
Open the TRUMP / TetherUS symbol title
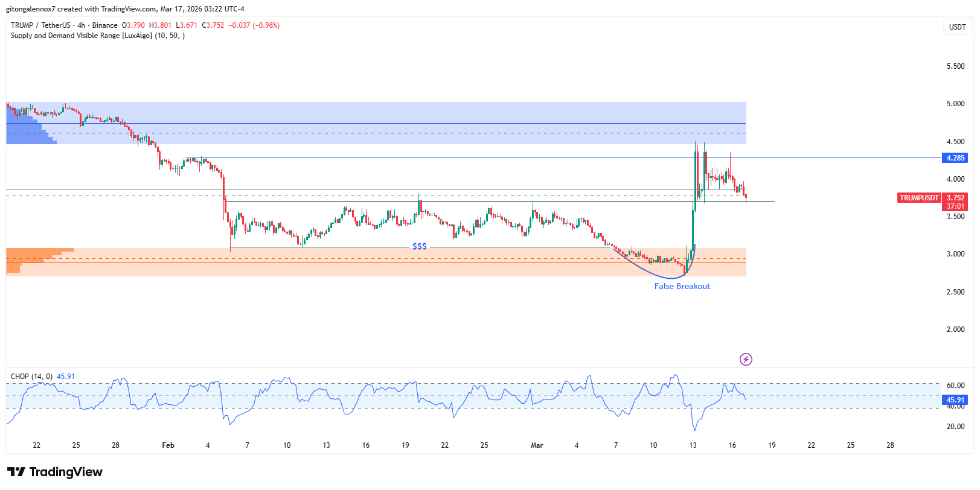pos(40,25)
